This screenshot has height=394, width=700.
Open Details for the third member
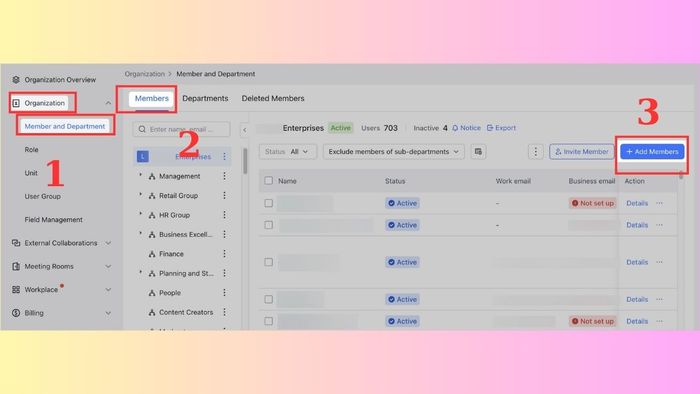click(x=637, y=262)
